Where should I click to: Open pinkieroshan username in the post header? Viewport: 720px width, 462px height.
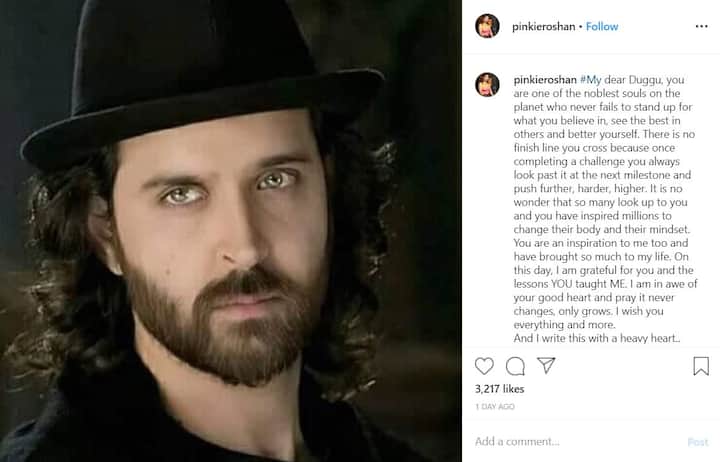coord(541,27)
